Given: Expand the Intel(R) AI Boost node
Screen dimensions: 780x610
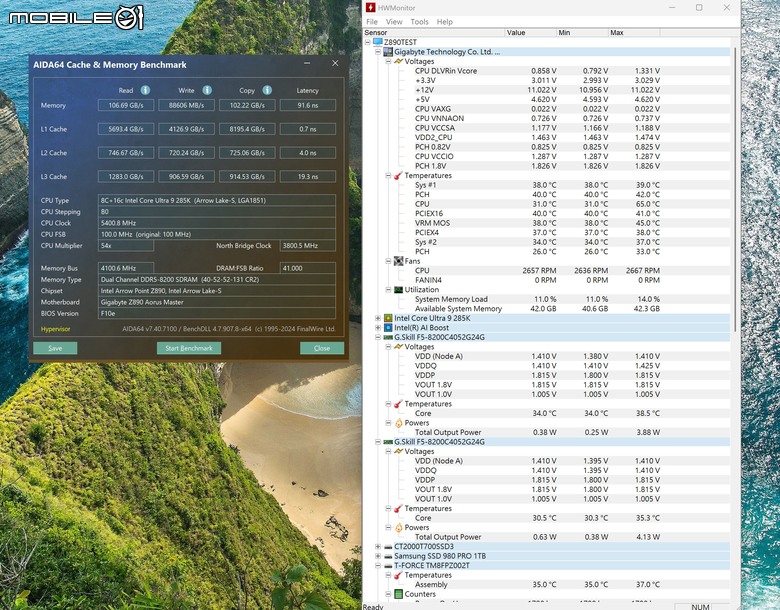Looking at the screenshot, I should coord(378,327).
